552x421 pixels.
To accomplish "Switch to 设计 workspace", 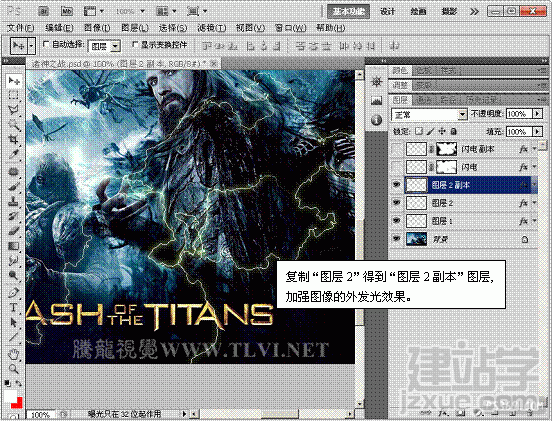I will (387, 12).
